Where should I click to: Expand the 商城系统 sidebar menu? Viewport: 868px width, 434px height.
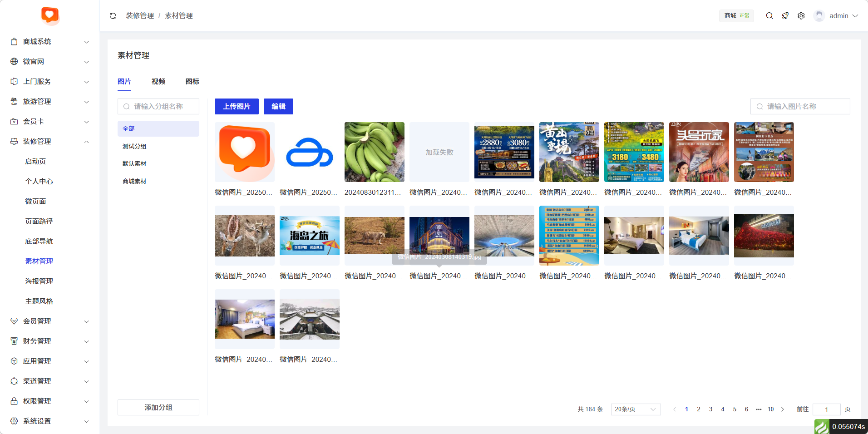coord(49,41)
